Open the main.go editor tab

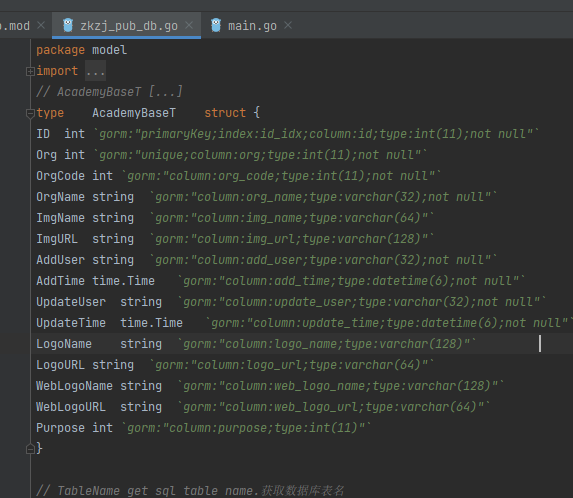tap(252, 26)
